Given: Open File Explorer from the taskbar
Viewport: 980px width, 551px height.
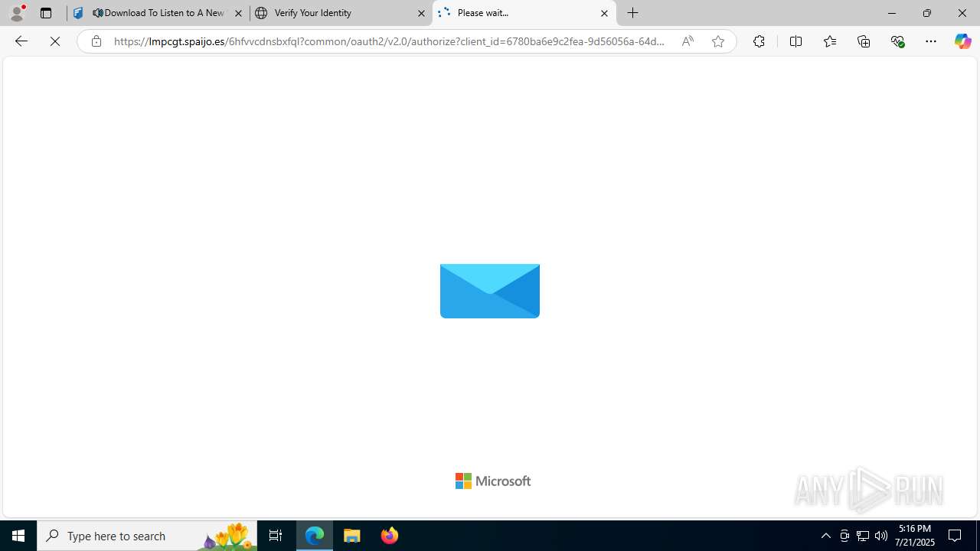Looking at the screenshot, I should click(352, 536).
